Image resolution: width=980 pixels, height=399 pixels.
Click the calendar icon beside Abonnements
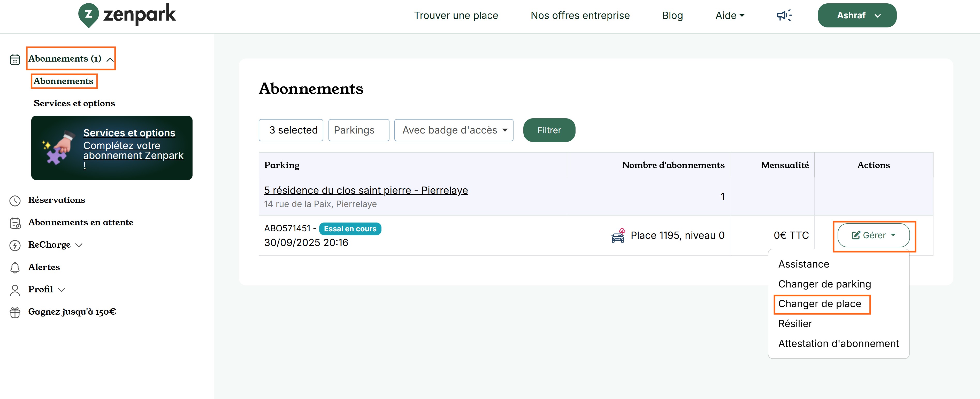tap(15, 60)
